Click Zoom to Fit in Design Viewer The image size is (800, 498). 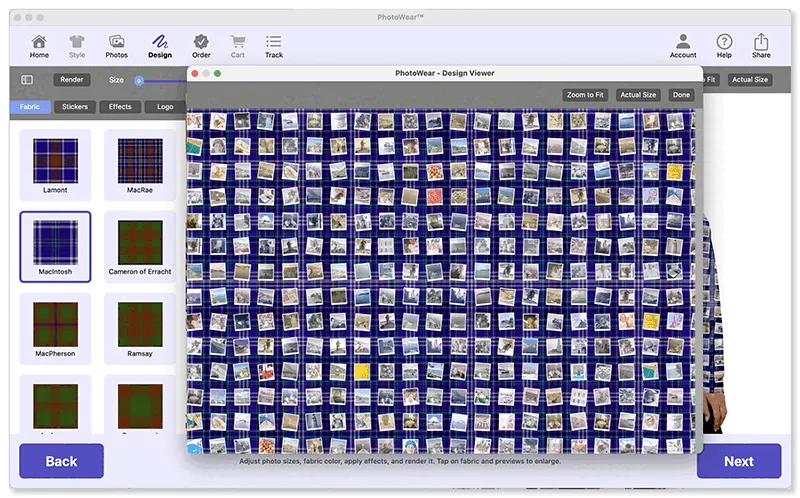pyautogui.click(x=585, y=95)
